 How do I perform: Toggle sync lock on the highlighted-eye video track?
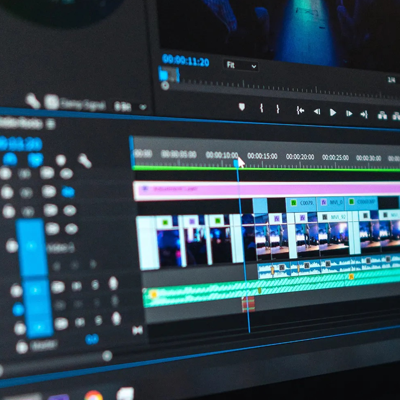click(x=49, y=191)
